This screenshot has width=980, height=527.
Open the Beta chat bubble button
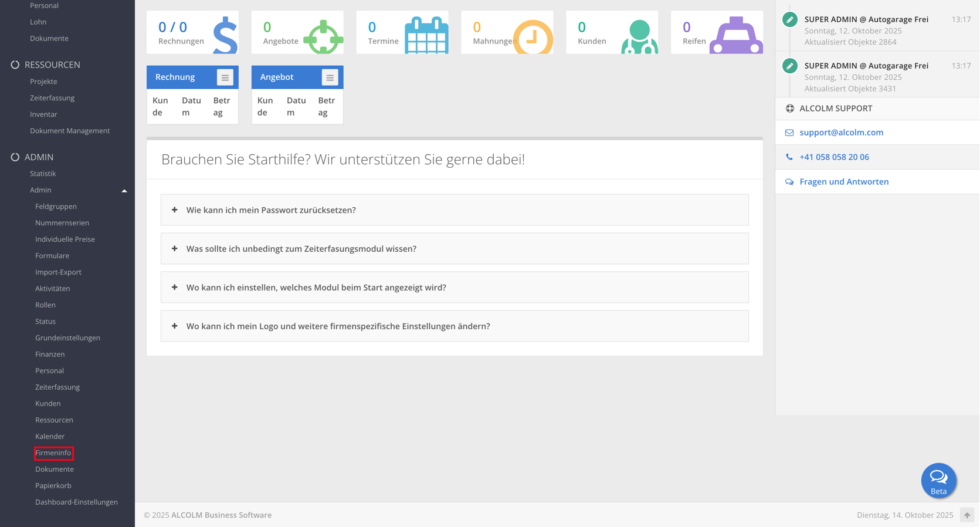[x=938, y=480]
